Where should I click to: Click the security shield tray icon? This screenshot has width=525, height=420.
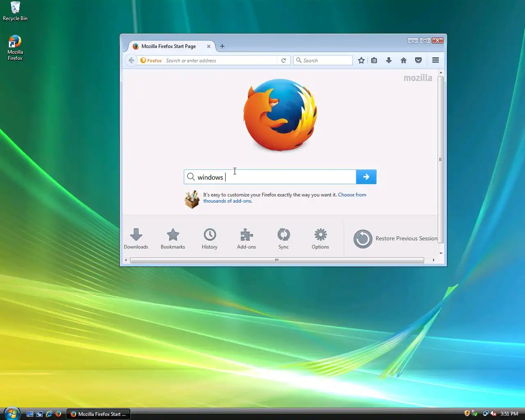coord(467,413)
